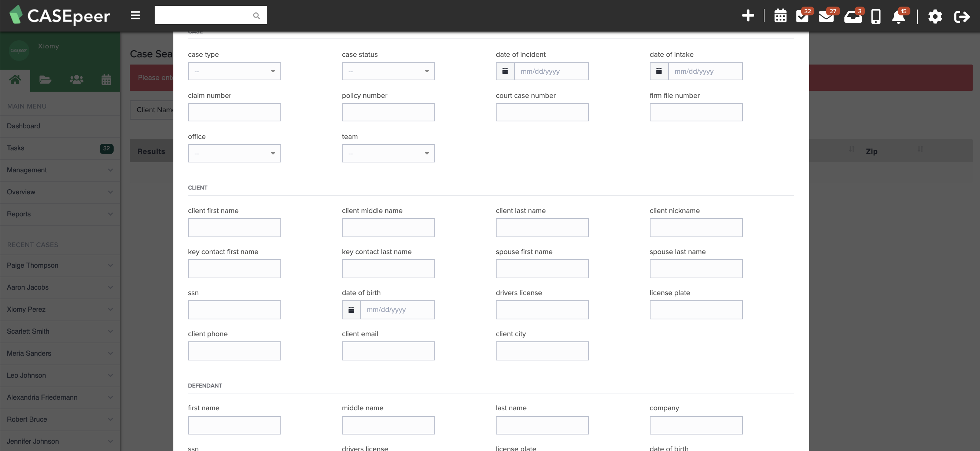Open the case type dropdown
The width and height of the screenshot is (980, 451).
point(234,71)
